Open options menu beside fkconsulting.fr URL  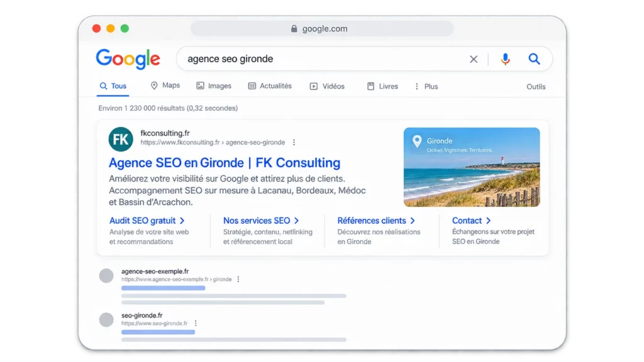[294, 143]
